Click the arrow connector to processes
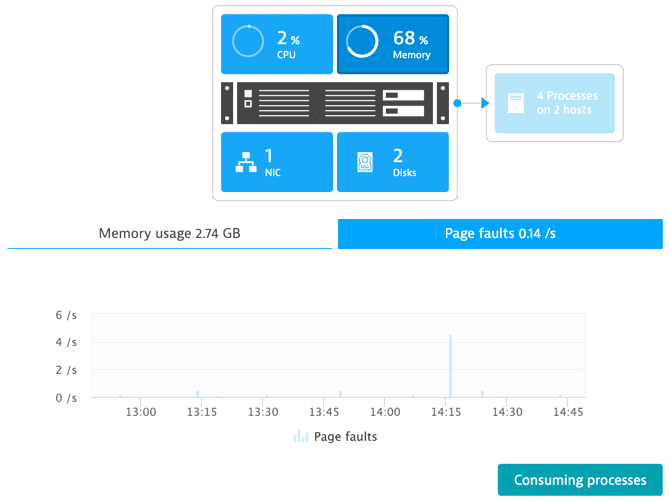The width and height of the screenshot is (669, 502). (x=472, y=103)
